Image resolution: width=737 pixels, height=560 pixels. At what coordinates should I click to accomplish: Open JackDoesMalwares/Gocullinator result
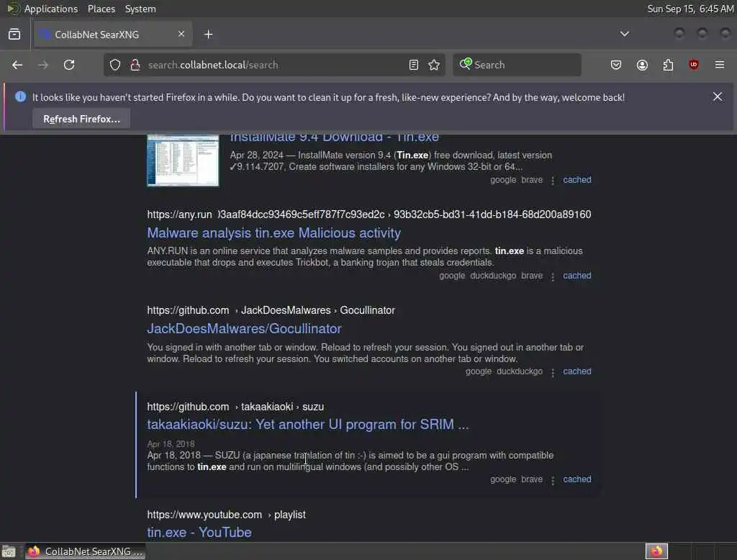point(244,329)
